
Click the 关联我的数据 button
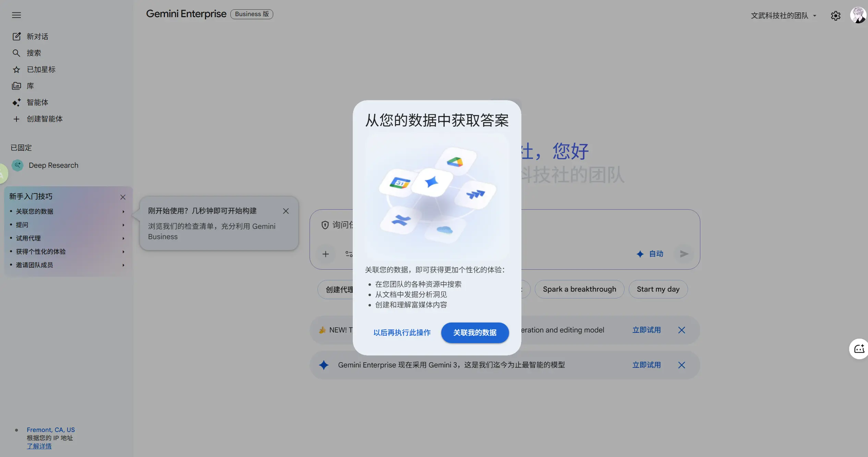(x=474, y=332)
